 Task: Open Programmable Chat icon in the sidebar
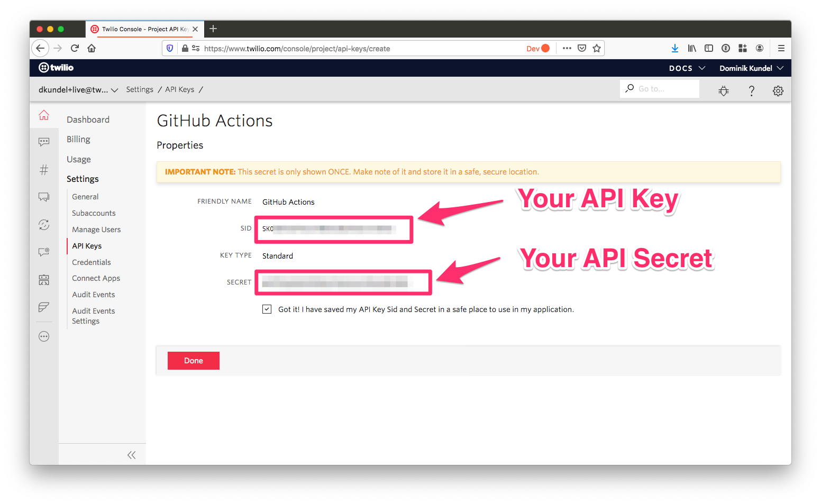(44, 197)
